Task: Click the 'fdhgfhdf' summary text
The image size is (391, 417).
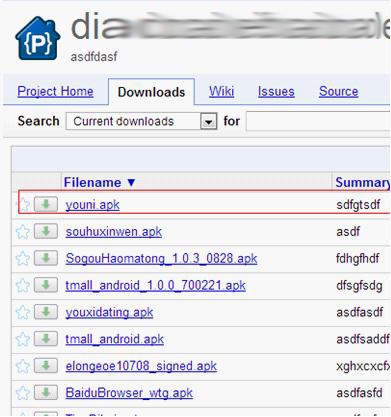Action: coord(358,259)
